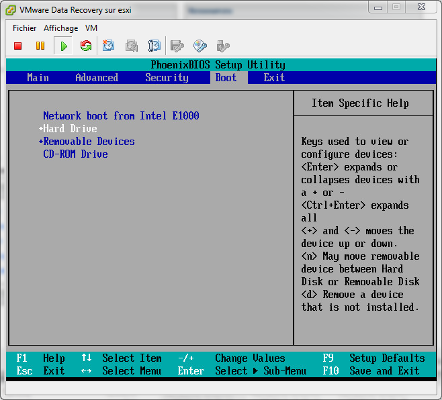Click the Change Values footer label
The width and height of the screenshot is (442, 400).
click(x=250, y=358)
